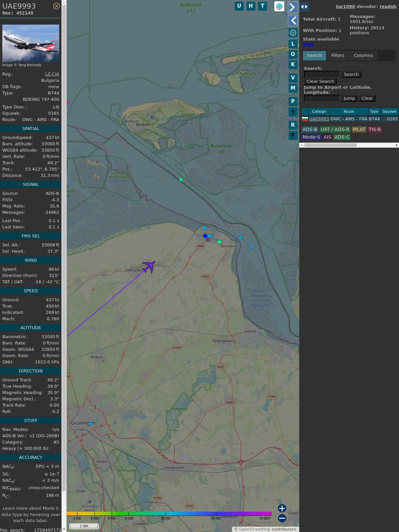Focus the Jump to Airport input field
This screenshot has height=532, width=399.
[x=322, y=98]
